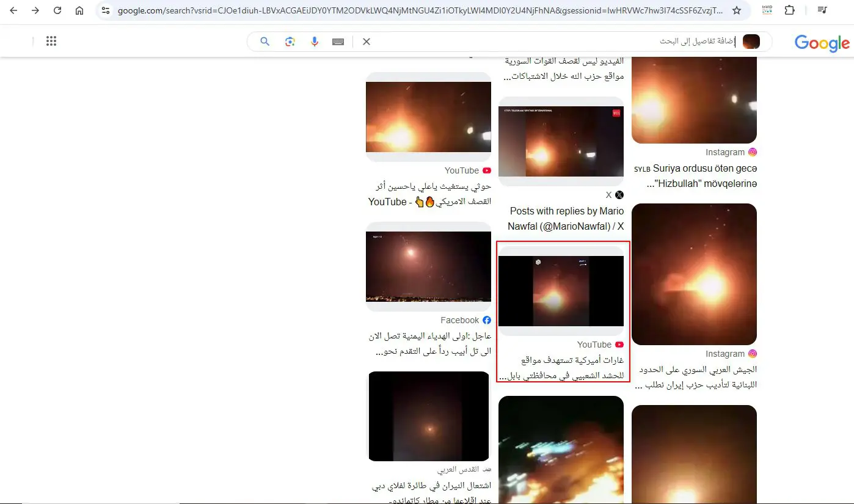854x504 pixels.
Task: Open the on-screen keyboard input tool
Action: 338,42
